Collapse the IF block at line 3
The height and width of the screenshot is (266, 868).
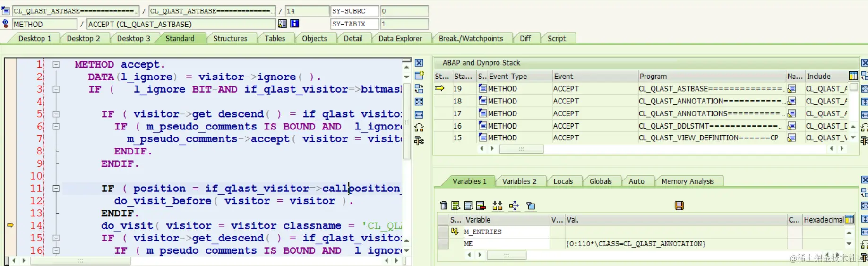click(x=56, y=89)
